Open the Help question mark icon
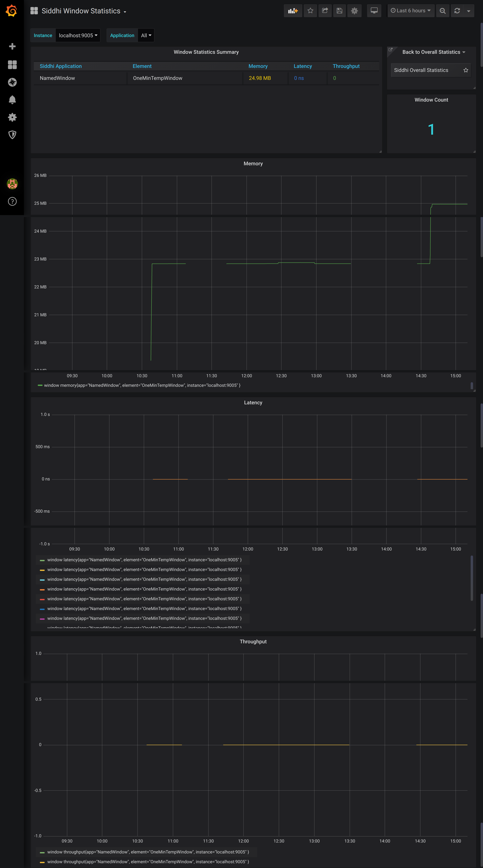483x868 pixels. [12, 201]
